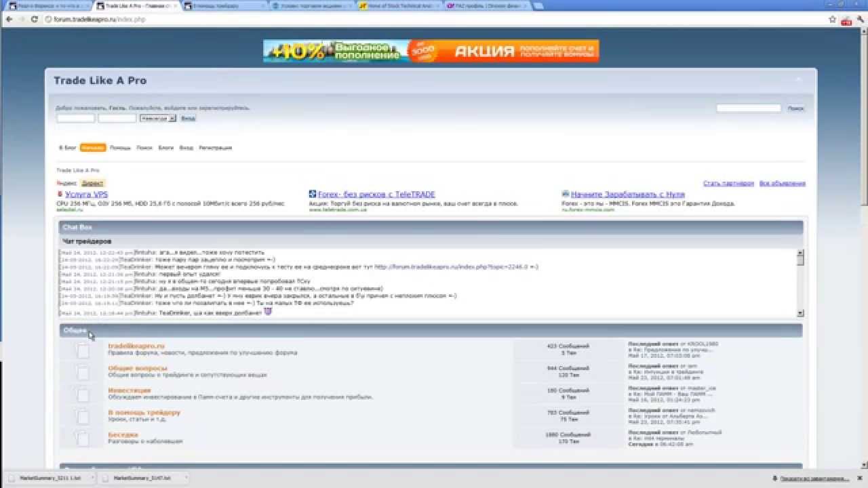Click the board icon beside В помощь трейдеру
This screenshot has height=488, width=868.
[82, 416]
